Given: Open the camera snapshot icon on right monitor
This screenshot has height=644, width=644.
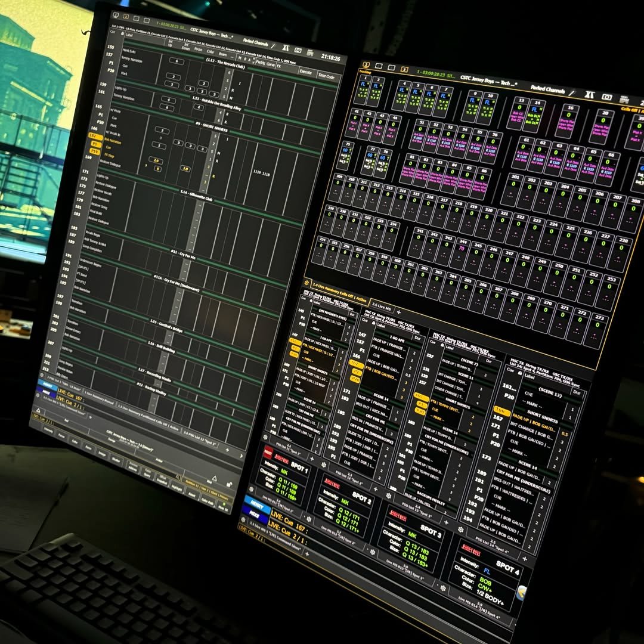Looking at the screenshot, I should [x=606, y=97].
